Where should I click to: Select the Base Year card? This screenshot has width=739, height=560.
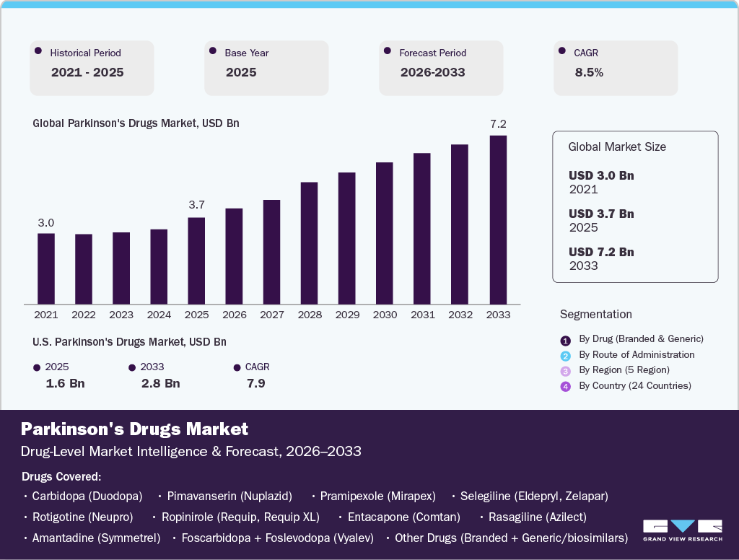coord(266,68)
